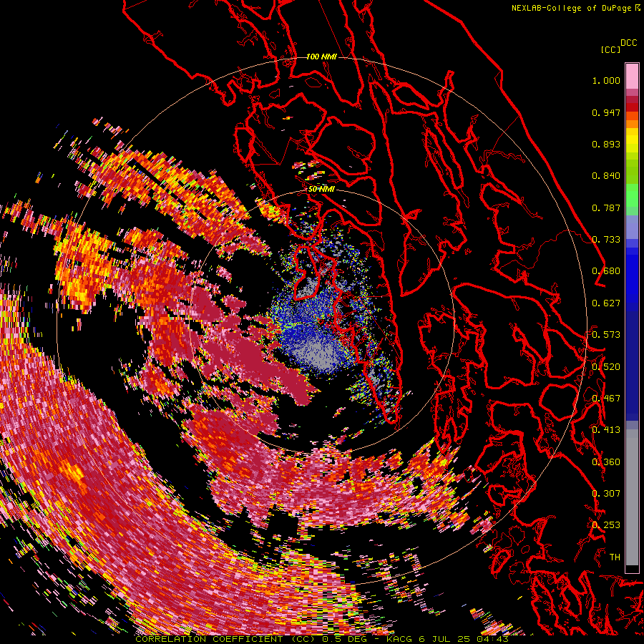Click the 0.360 legend value

click(x=606, y=462)
